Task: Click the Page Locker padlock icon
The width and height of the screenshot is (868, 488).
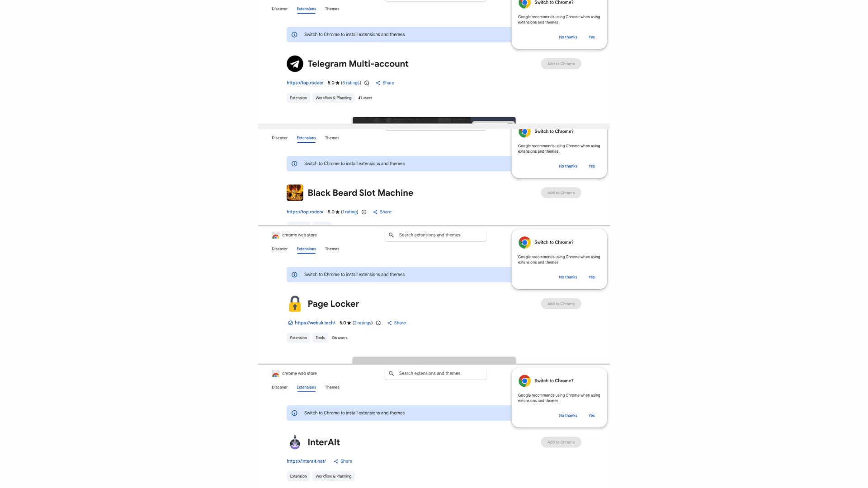Action: 295,304
